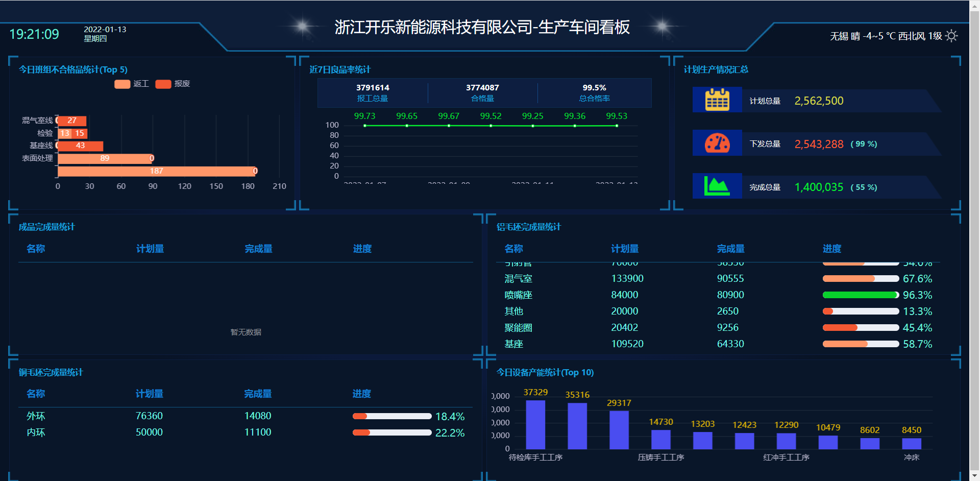980x481 pixels.
Task: Click the 计划量 header in 铝毛坯完成量统计
Action: [625, 249]
